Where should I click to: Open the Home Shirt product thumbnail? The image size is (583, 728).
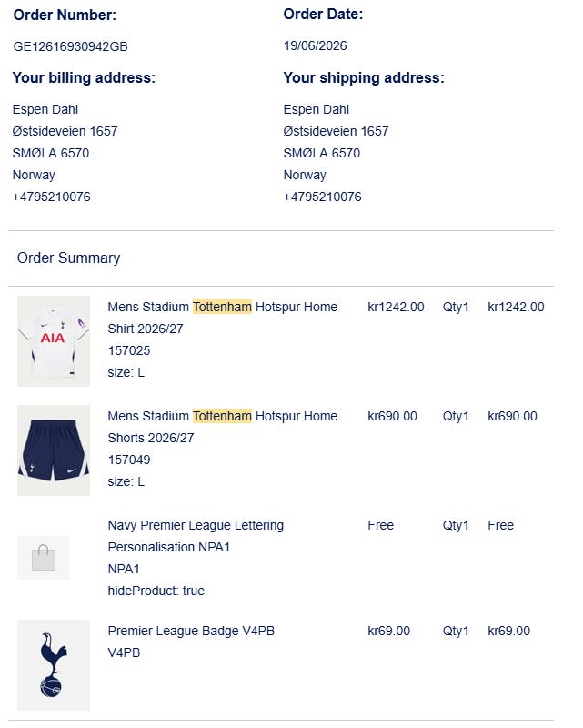tap(54, 341)
